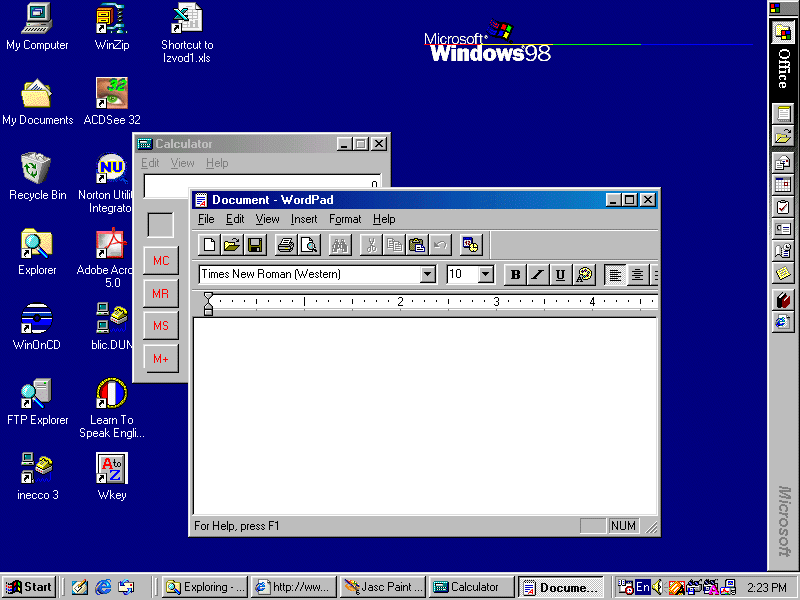Viewport: 800px width, 600px height.
Task: Create a new document in WordPad toolbar
Action: [x=209, y=245]
